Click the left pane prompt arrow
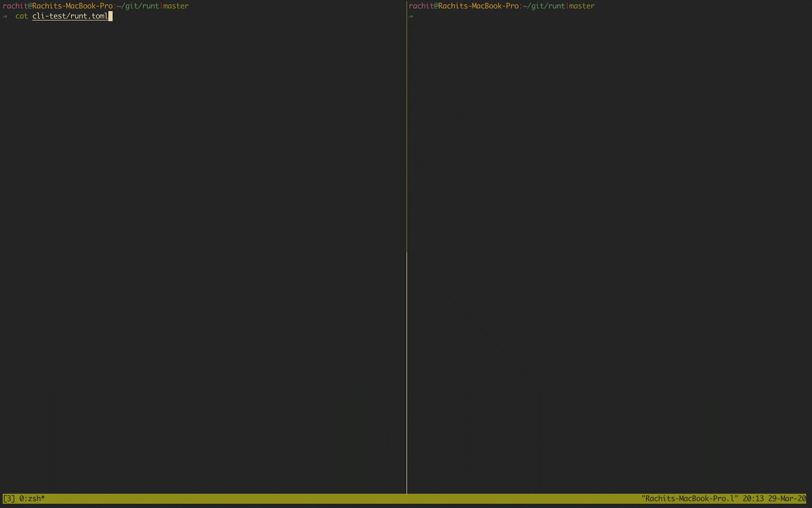The image size is (812, 508). click(x=5, y=16)
